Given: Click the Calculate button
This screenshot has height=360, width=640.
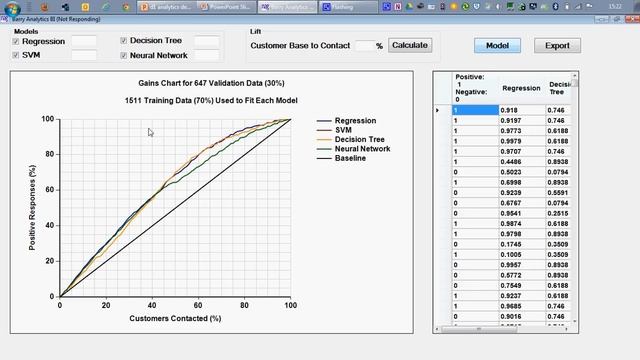Looking at the screenshot, I should click(409, 45).
